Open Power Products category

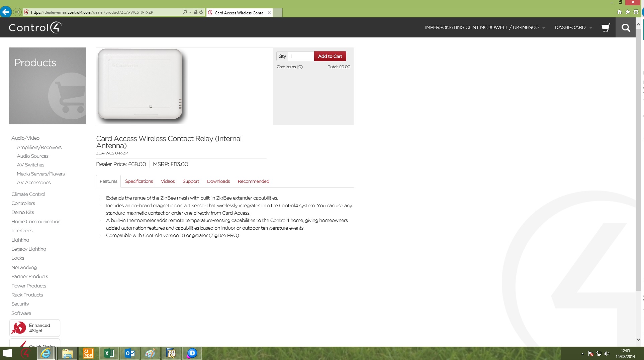click(29, 286)
